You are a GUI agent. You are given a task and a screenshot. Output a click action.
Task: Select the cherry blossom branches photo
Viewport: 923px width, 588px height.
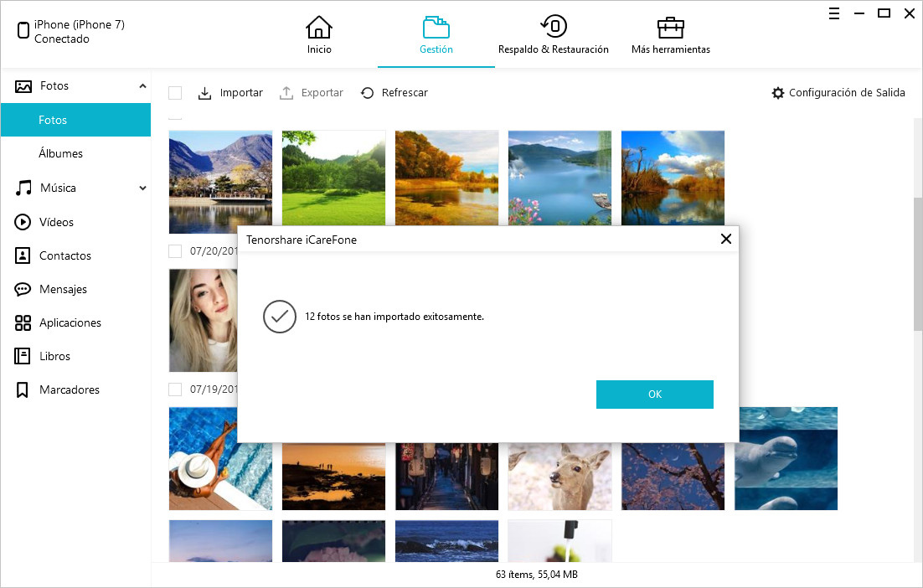(x=673, y=477)
